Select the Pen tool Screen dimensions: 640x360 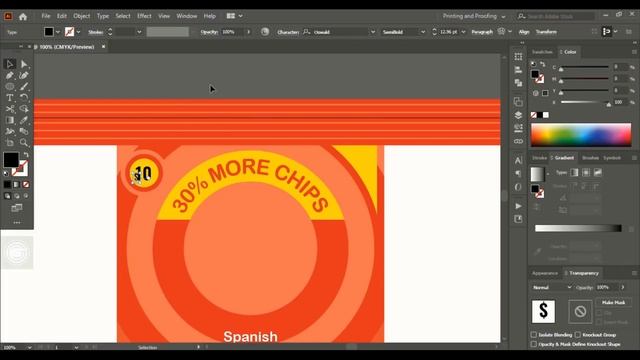pos(10,75)
